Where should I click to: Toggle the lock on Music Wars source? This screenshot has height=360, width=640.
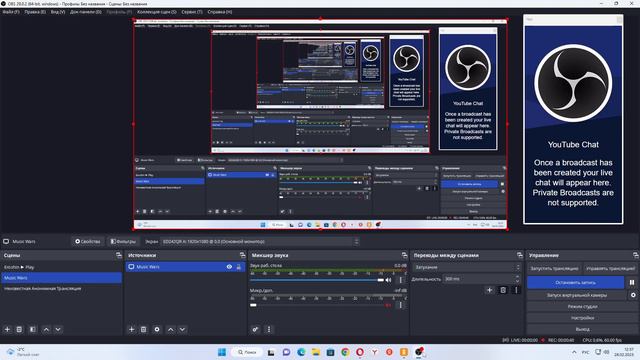pos(239,267)
